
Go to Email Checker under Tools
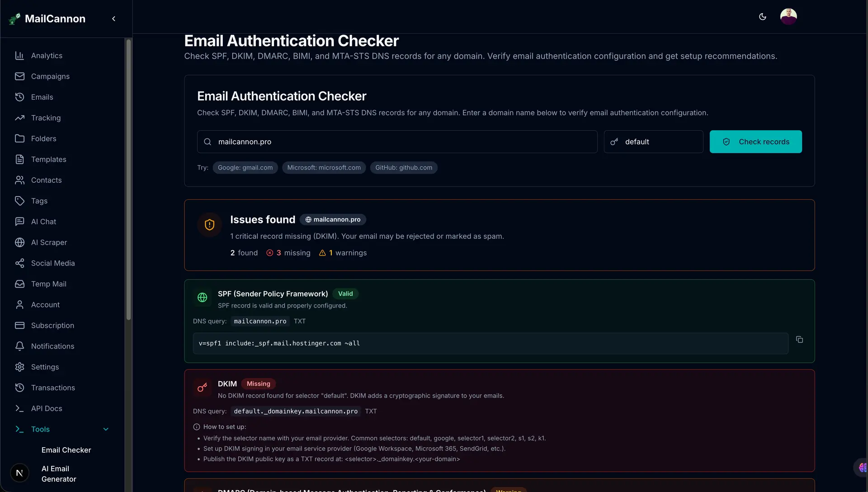pos(66,450)
